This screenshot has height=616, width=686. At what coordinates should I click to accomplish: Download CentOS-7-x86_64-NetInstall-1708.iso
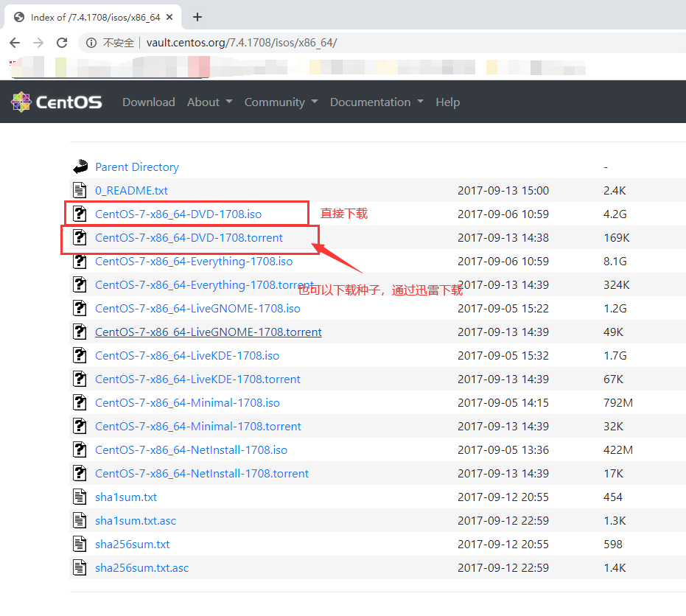tap(191, 449)
